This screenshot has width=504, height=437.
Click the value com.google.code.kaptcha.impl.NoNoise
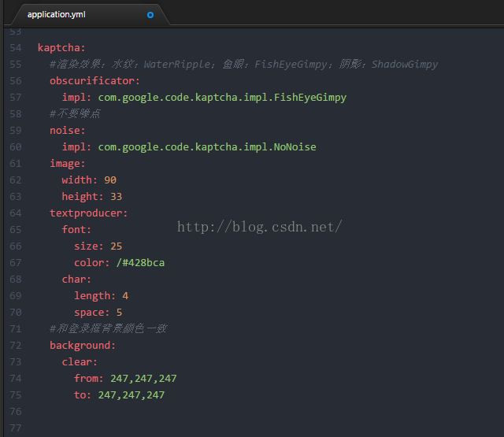(207, 147)
